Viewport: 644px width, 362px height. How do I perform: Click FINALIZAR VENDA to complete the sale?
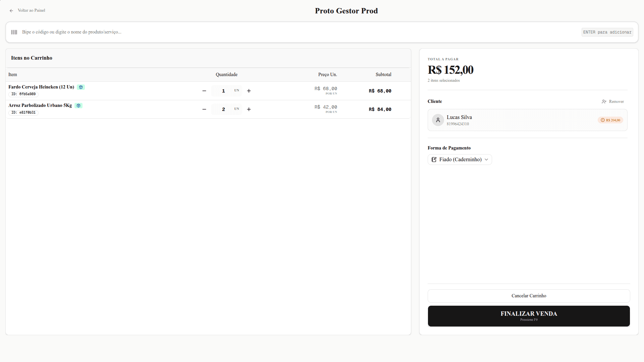pos(529,316)
